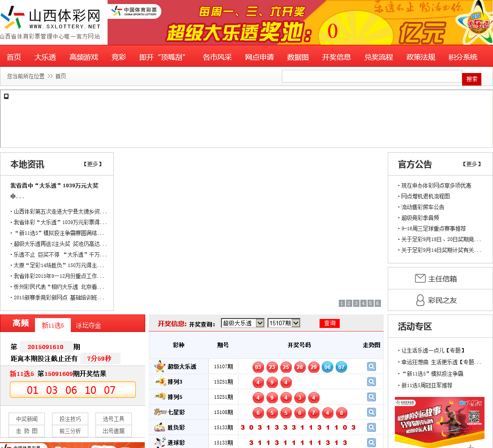Select slideshow page indicator 3
The image size is (493, 448).
[356, 303]
